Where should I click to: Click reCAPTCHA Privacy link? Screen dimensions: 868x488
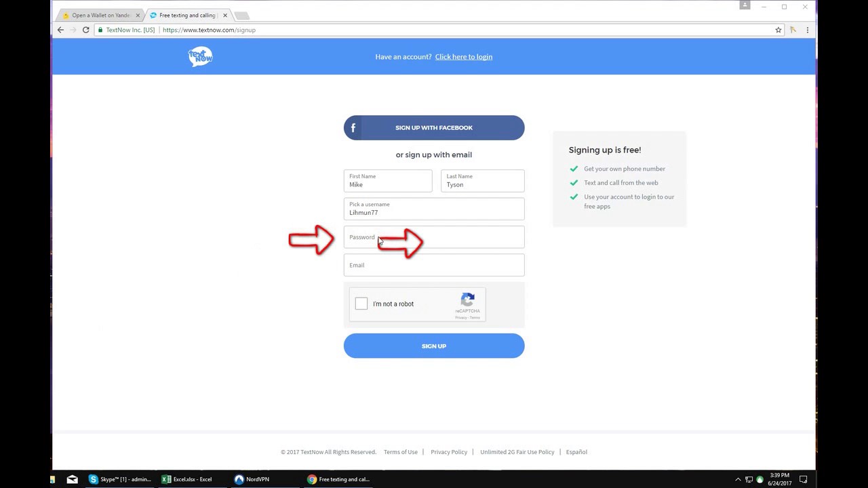pos(460,318)
